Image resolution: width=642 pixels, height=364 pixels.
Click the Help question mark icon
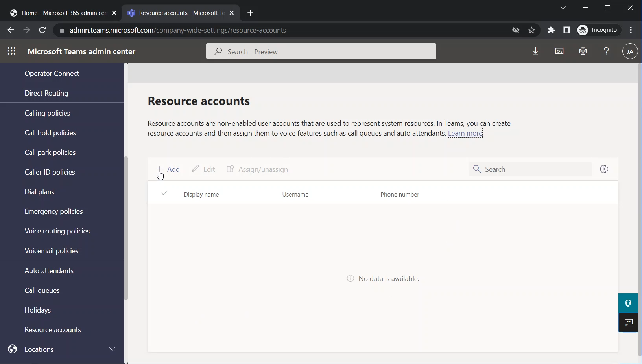click(x=606, y=51)
